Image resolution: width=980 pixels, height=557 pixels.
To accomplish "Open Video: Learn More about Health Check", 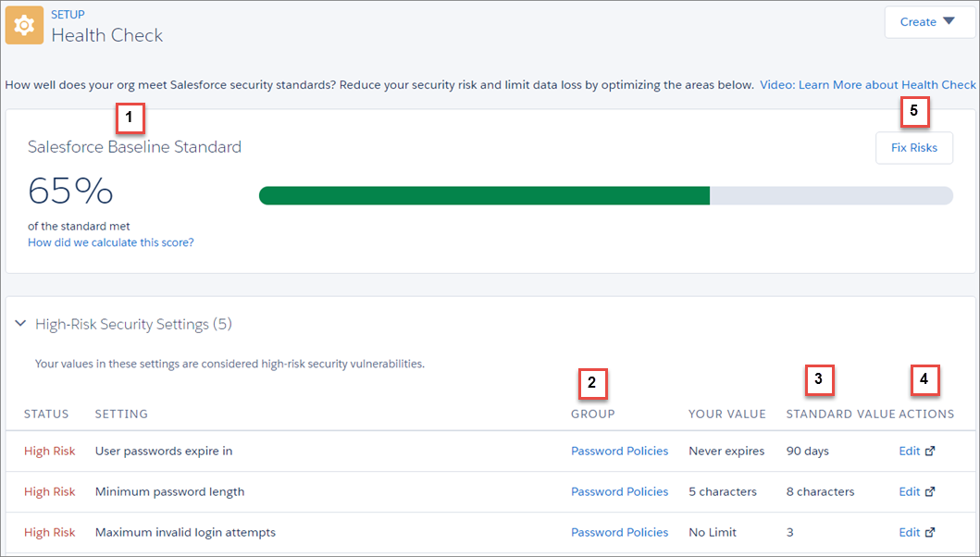I will pyautogui.click(x=867, y=84).
